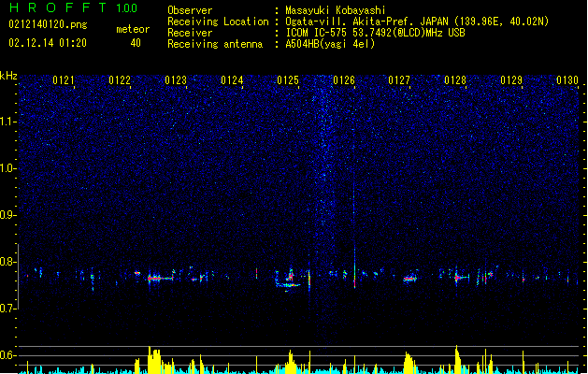
Task: Click the 1.1 kHz axis tick label
Action: click(8, 122)
